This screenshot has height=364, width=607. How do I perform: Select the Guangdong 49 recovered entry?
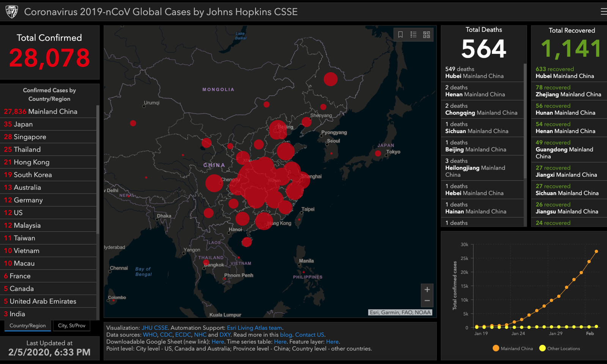tap(569, 149)
